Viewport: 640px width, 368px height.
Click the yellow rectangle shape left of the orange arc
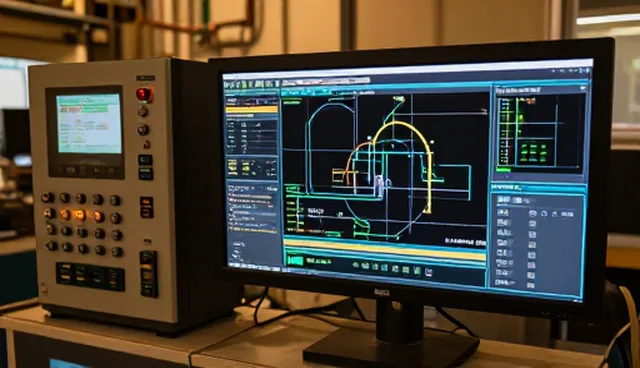click(339, 175)
